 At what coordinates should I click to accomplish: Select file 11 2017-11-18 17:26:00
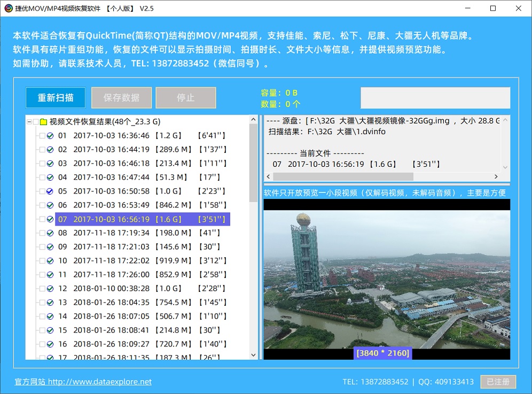click(x=142, y=275)
